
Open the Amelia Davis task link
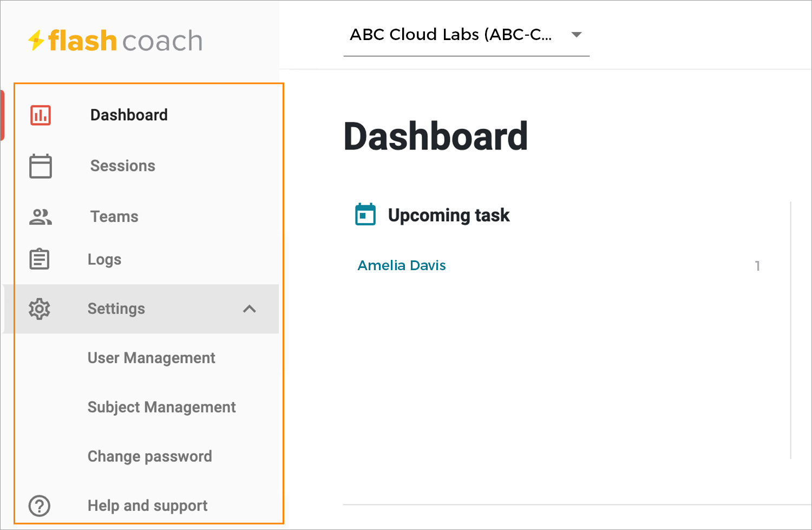(402, 265)
